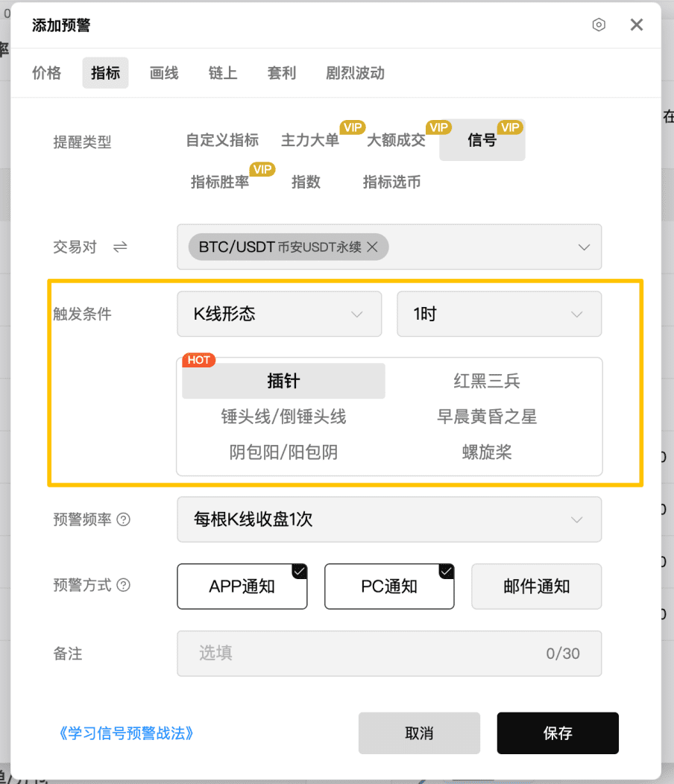Screen dimensions: 674x784
Task: Remove the BTC/USDT 币安USDT永续 tag
Action: [372, 247]
